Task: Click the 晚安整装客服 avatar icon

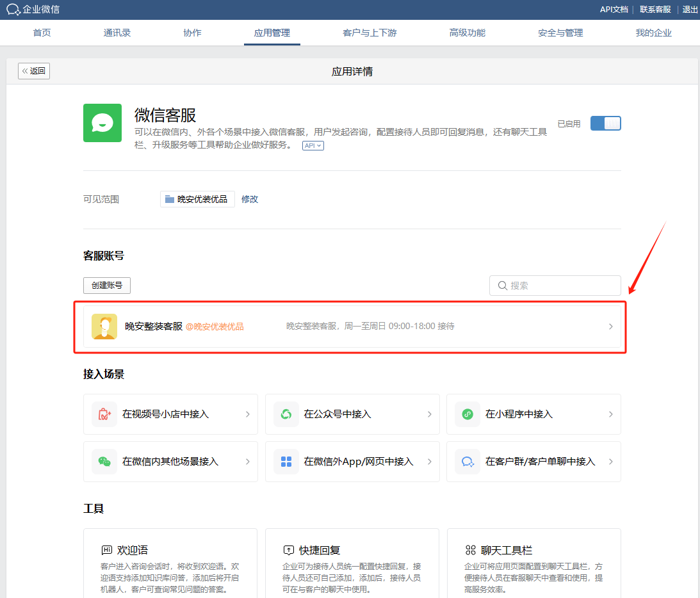Action: 104,327
